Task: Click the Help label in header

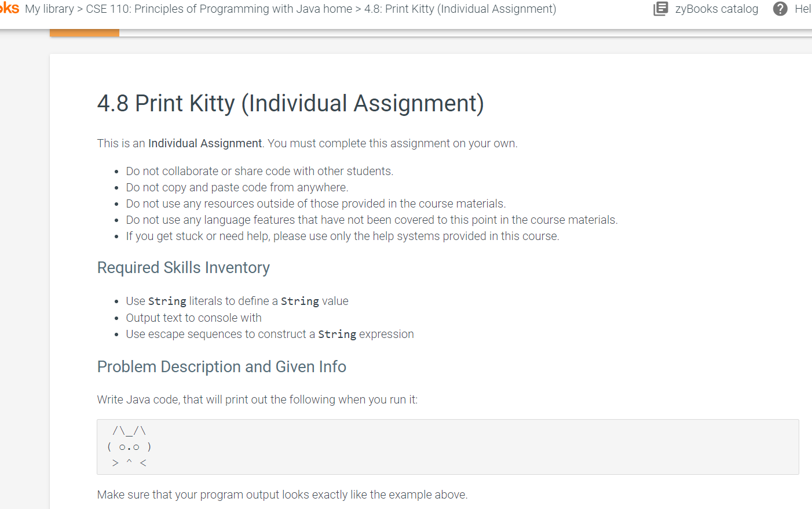Action: click(x=803, y=9)
